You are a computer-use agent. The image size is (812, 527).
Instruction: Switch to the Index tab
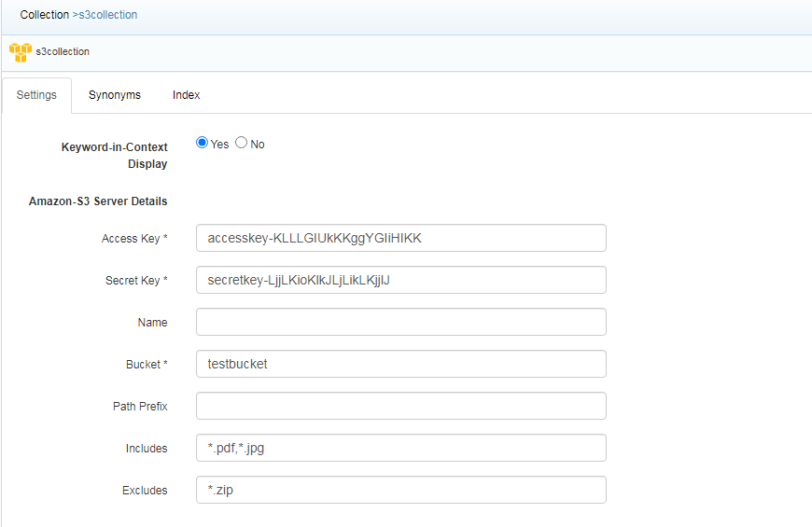(x=186, y=95)
